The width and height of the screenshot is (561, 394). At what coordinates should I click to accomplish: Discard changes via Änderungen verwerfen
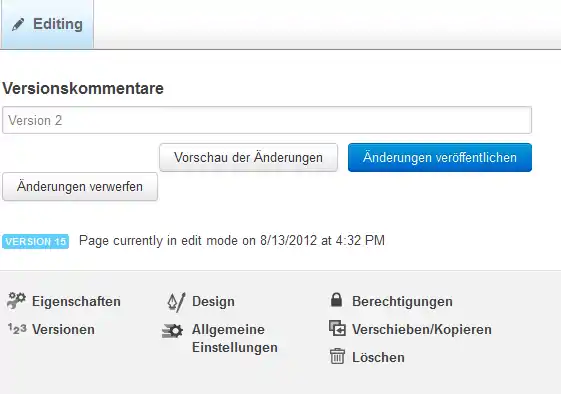tap(80, 186)
